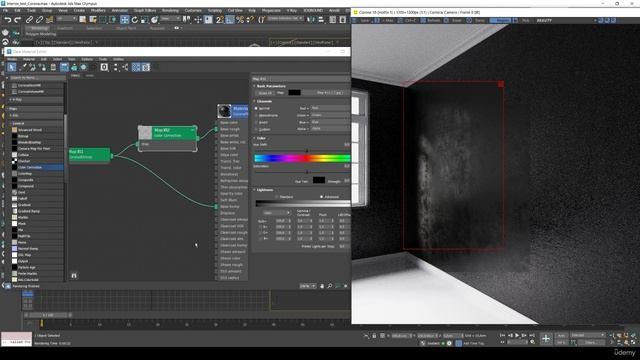This screenshot has width=640, height=360.
Task: Toggle the R checkbox in Lightness rows
Action: click(x=260, y=227)
